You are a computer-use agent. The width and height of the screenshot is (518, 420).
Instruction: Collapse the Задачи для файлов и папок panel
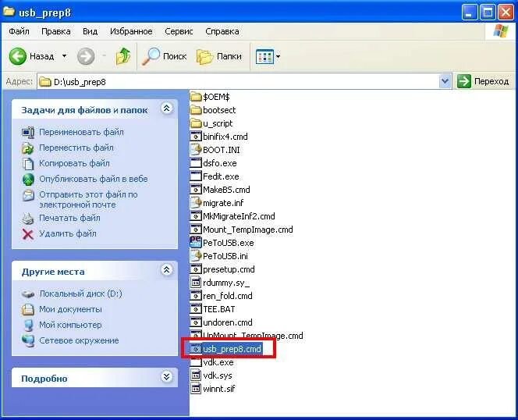pyautogui.click(x=167, y=109)
